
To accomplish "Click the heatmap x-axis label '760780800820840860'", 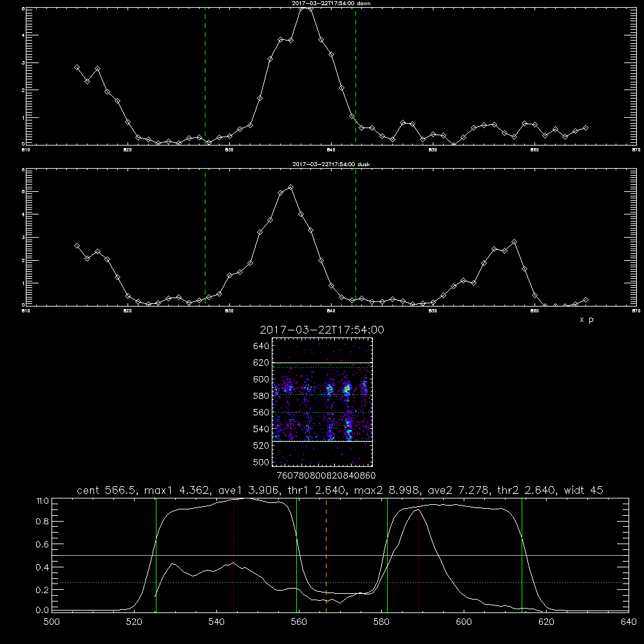I will [326, 476].
